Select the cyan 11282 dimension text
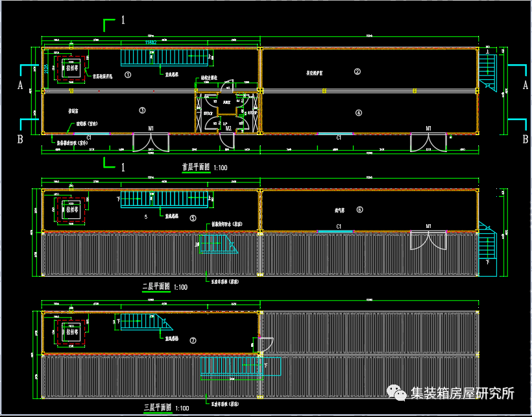The width and height of the screenshot is (532, 417). click(x=152, y=42)
